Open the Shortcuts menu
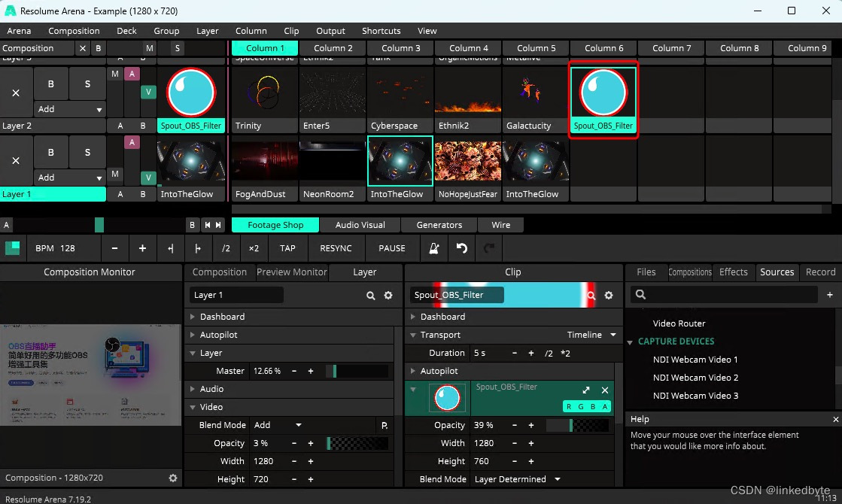 [x=381, y=31]
